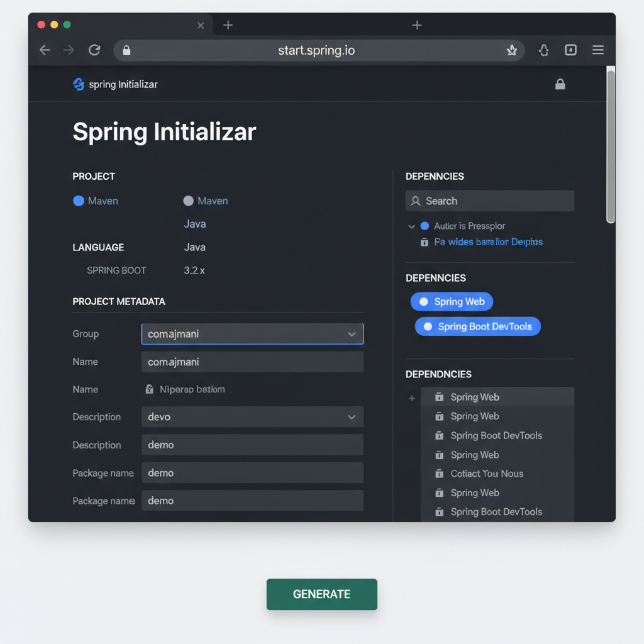Bookmark the page with the star icon

(512, 50)
